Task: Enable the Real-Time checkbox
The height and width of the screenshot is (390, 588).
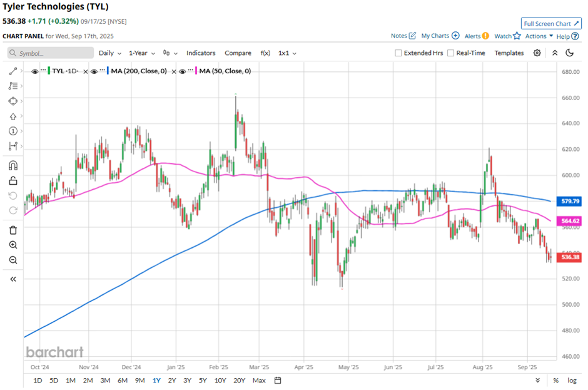Action: coord(451,53)
